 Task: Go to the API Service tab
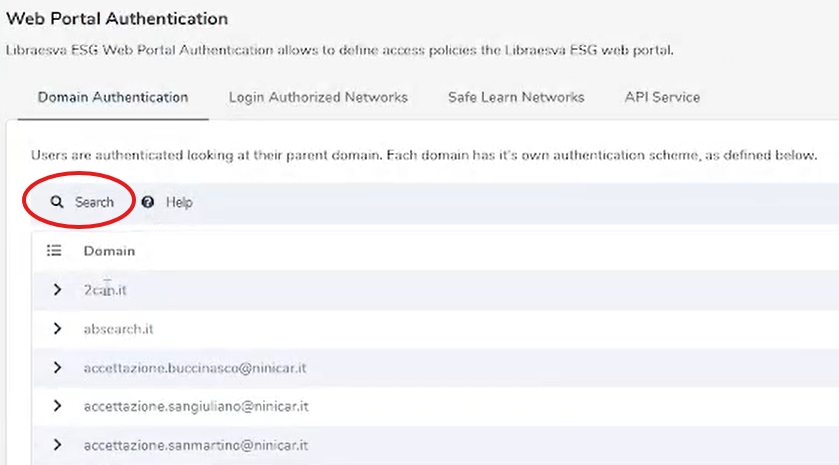coord(662,98)
